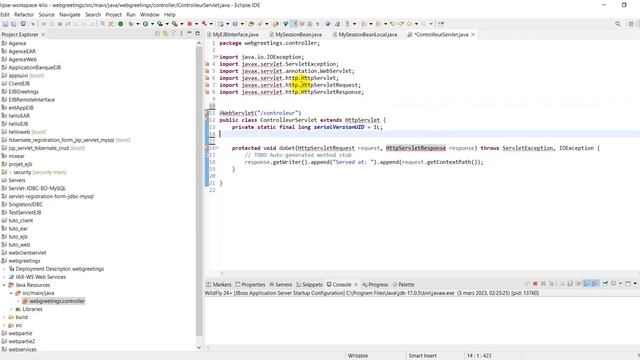Close the Project Explorer view tab
The image size is (640, 360).
[43, 35]
